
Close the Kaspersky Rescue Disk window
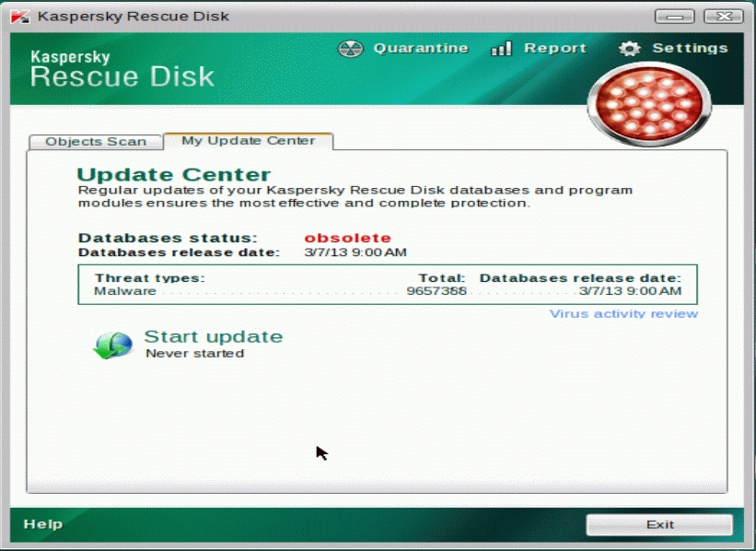tap(724, 17)
